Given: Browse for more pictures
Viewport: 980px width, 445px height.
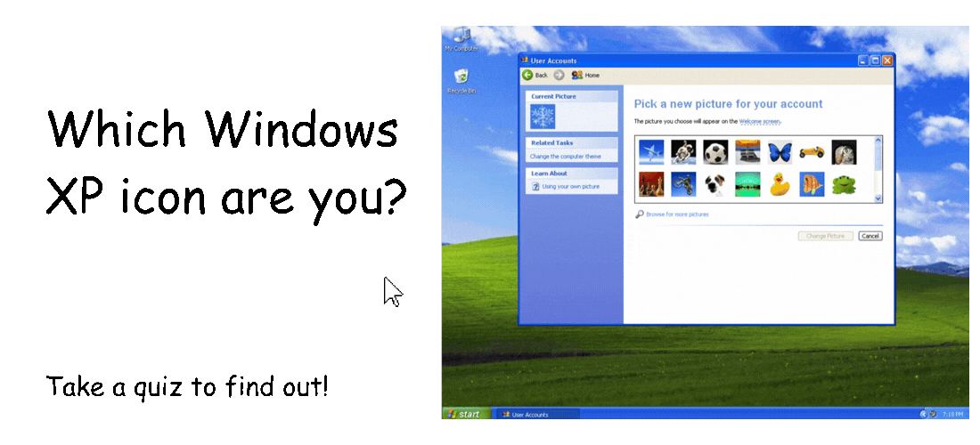Looking at the screenshot, I should 677,214.
